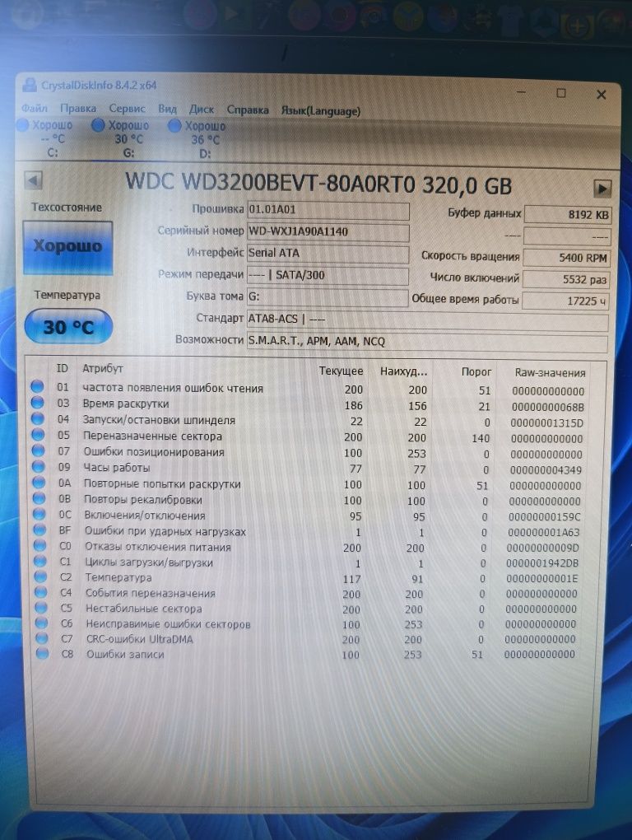
Task: Click status dot for attribute 0C
Action: [x=39, y=514]
